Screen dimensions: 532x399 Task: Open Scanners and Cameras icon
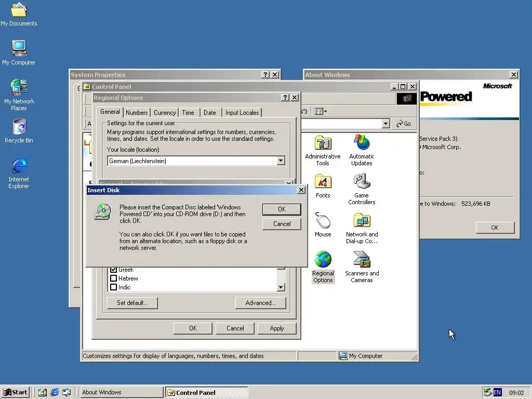click(x=362, y=267)
